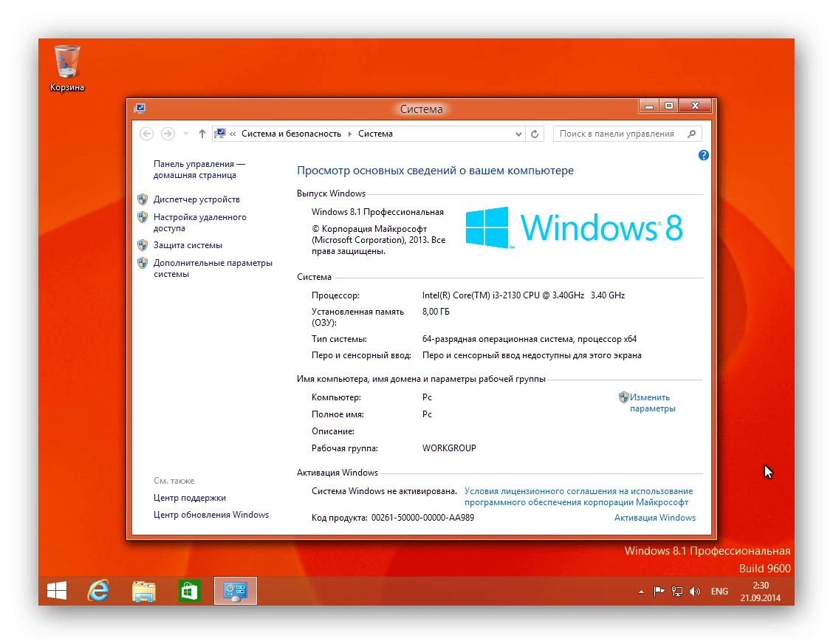The image size is (833, 644).
Task: Close the Система window
Action: 695,106
